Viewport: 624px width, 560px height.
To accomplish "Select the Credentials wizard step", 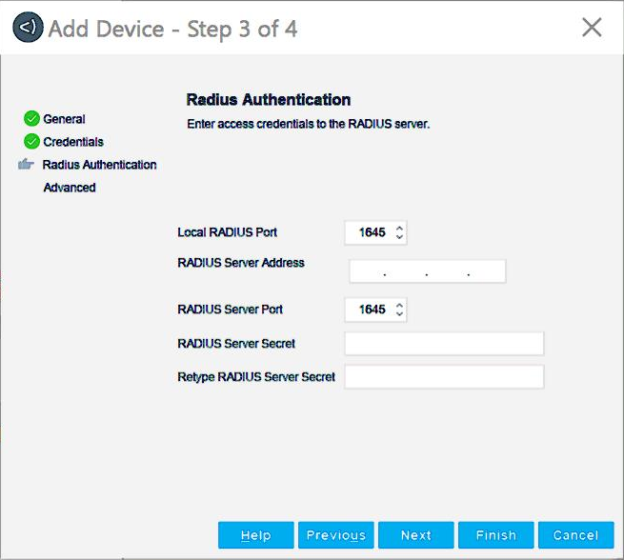I will pos(73,142).
